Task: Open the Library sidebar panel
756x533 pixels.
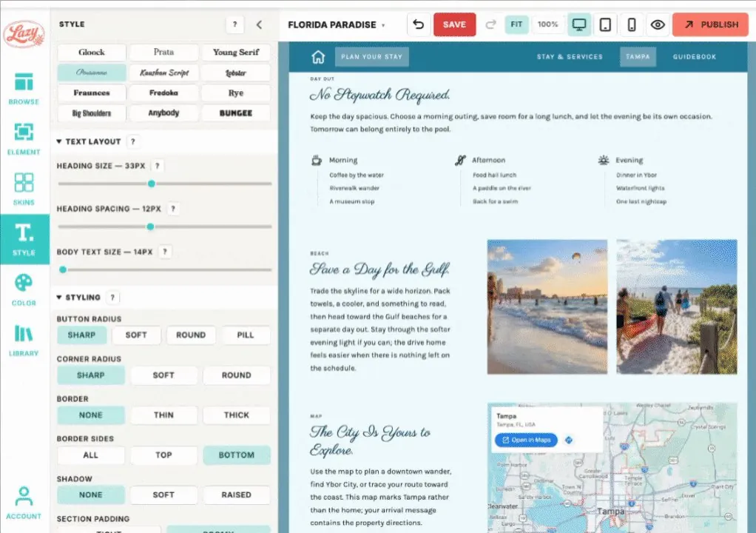Action: click(x=24, y=340)
